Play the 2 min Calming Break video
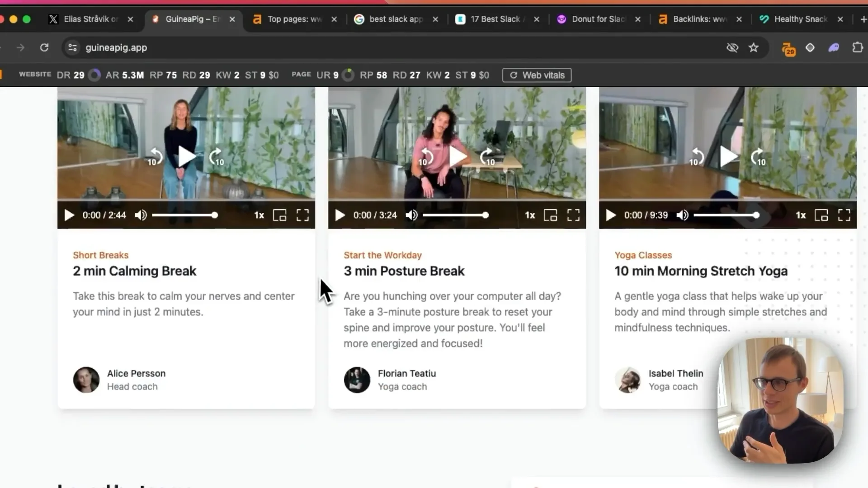The width and height of the screenshot is (868, 488). coord(187,157)
